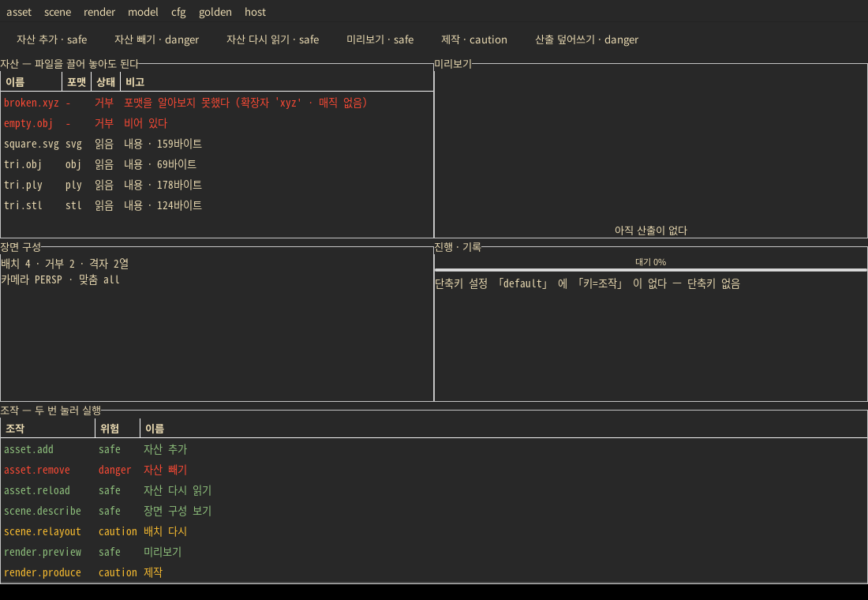Click the '대기 0%' progress bar
Viewport: 868px width, 600px height.
coord(650,264)
